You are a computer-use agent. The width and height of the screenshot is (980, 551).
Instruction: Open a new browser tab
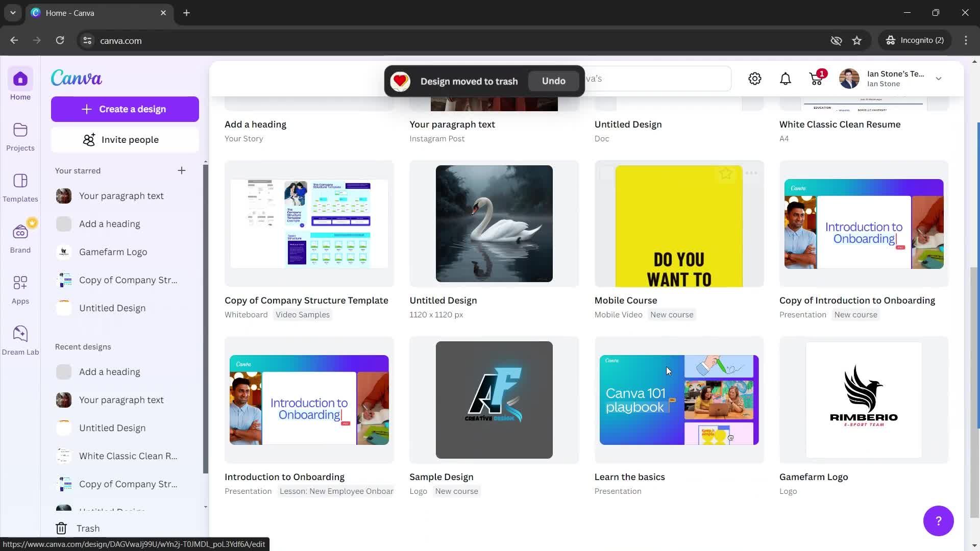pos(187,13)
